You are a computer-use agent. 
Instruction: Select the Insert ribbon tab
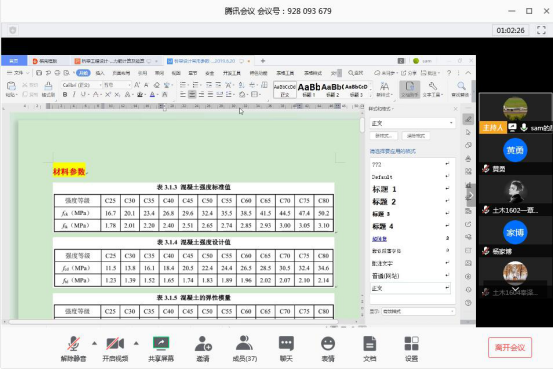100,73
